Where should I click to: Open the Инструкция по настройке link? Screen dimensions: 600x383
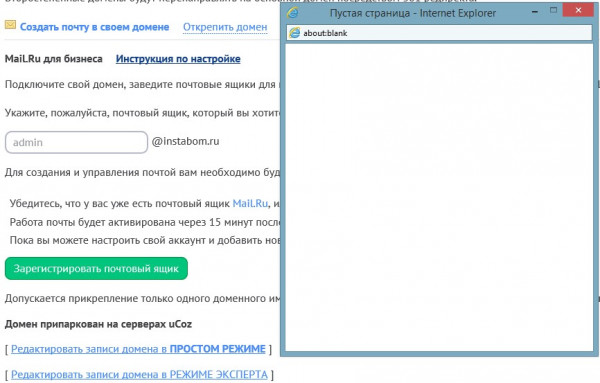[x=178, y=59]
